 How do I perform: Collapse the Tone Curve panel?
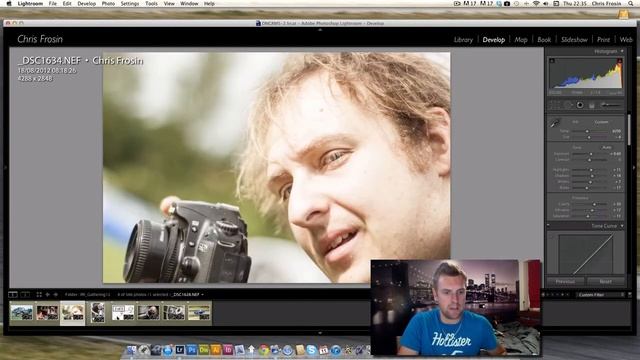(622, 226)
